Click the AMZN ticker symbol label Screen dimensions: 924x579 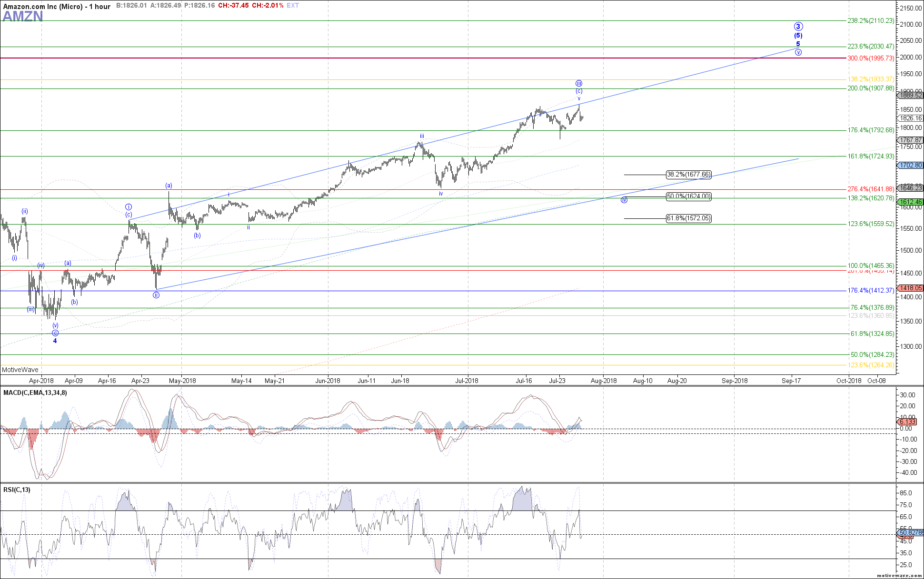(x=23, y=16)
